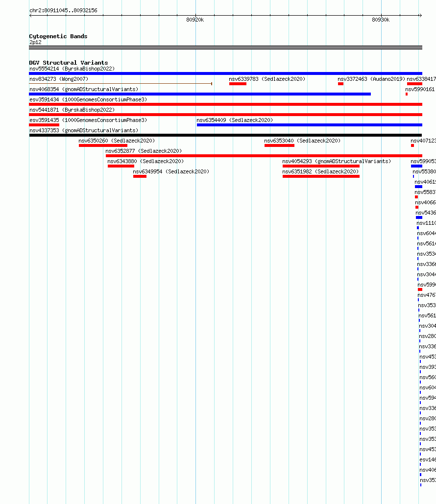Viewport: 436px width, 504px height.
Task: Open variant nsv6339783 (Sedlazeck2020) label
Action: [267, 79]
